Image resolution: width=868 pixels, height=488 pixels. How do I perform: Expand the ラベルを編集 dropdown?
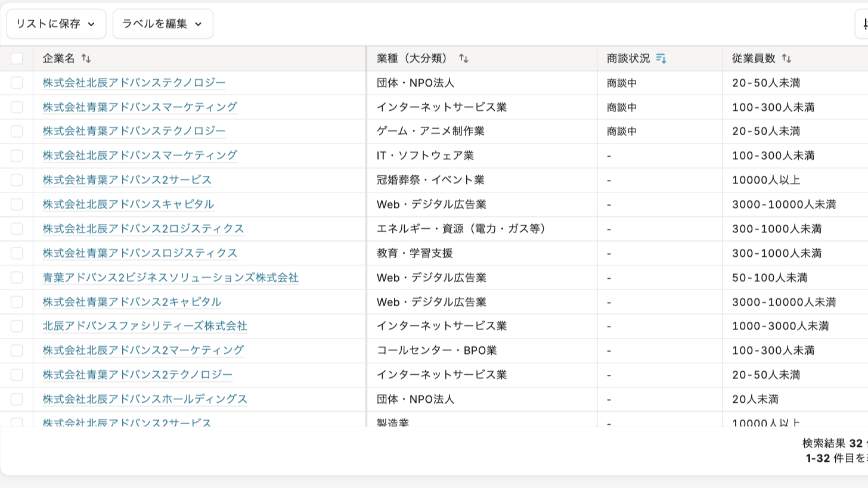[x=163, y=24]
